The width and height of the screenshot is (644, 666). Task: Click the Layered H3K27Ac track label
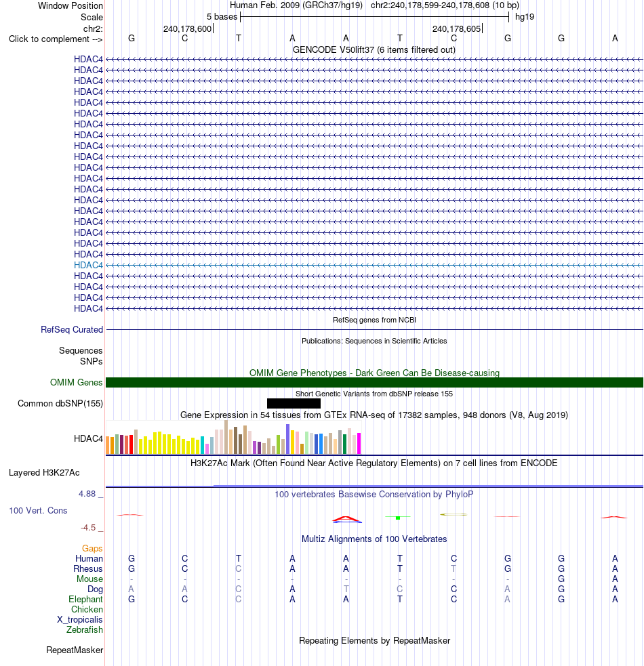(44, 473)
